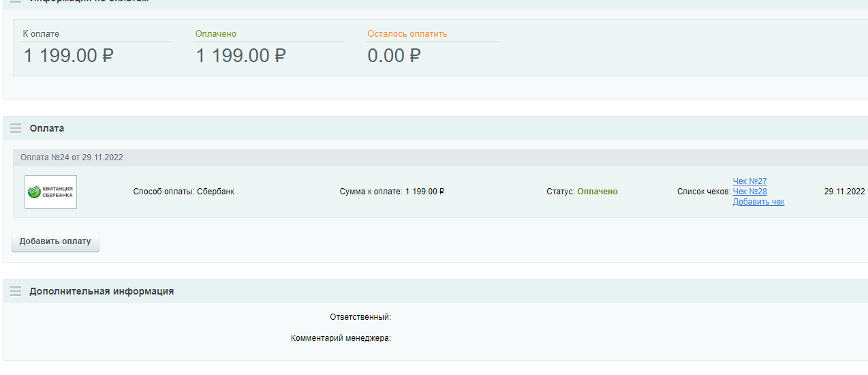Click the hamburger icon of the top payments-info section
This screenshot has height=375, width=868.
point(16,1)
